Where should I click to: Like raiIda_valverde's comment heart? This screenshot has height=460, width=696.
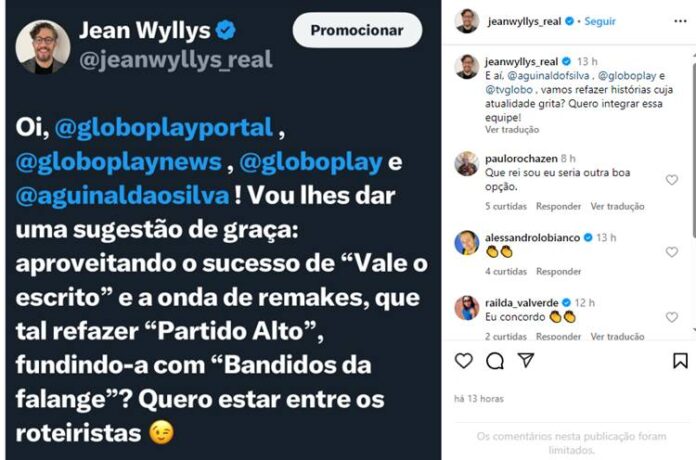(x=672, y=317)
